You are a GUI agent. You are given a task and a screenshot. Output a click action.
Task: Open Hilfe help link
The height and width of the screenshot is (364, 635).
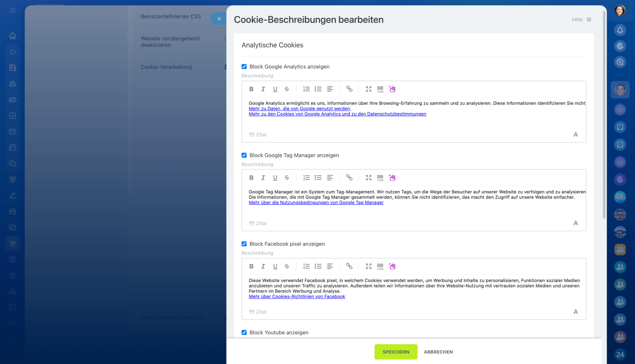581,20
